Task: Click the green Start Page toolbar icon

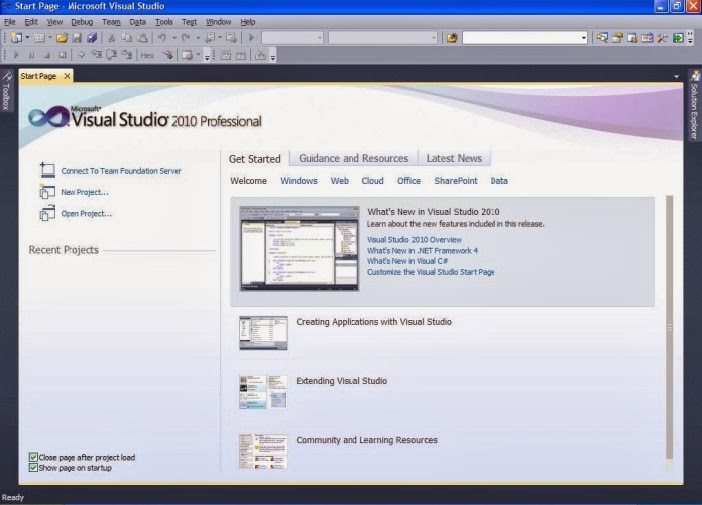Action: click(678, 38)
